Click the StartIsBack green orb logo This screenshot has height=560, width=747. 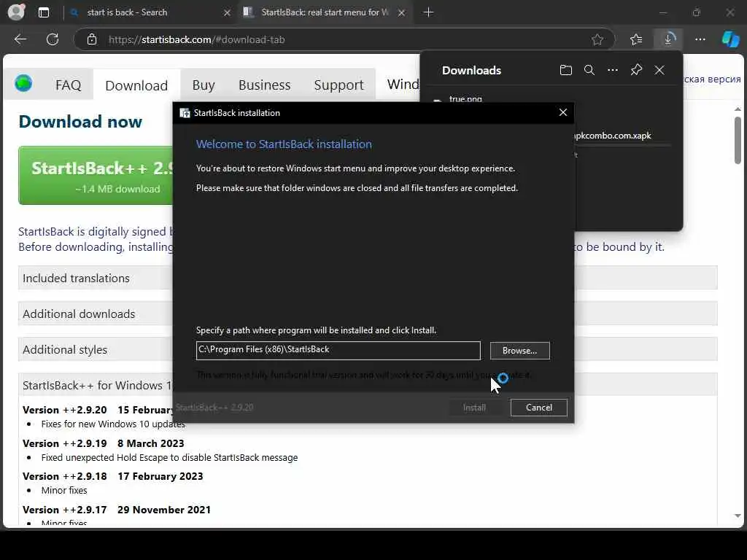(x=23, y=83)
